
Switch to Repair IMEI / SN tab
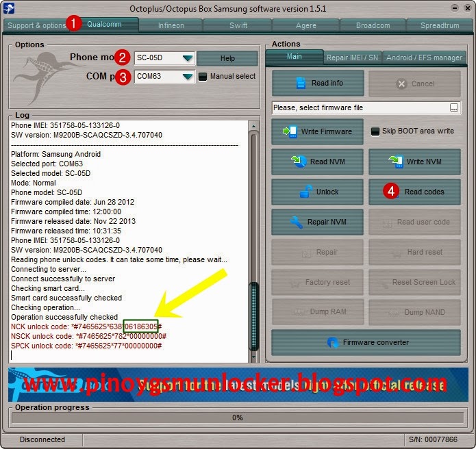[x=352, y=57]
